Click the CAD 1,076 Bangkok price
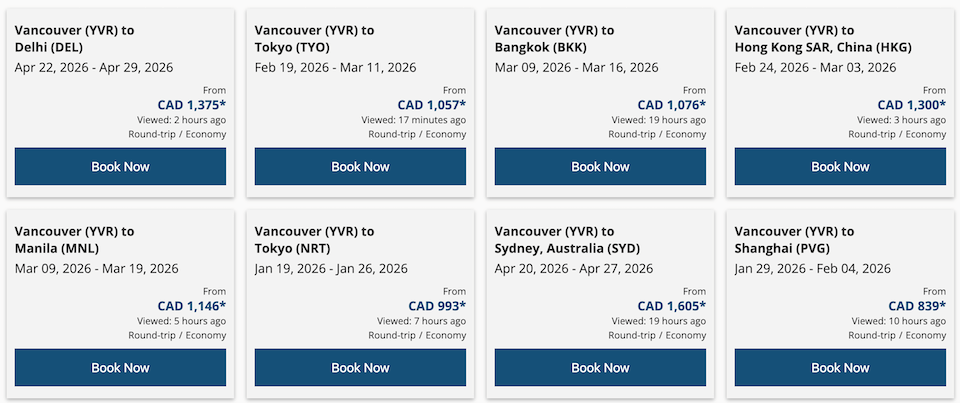Viewport: 960px width, 403px height. click(671, 105)
